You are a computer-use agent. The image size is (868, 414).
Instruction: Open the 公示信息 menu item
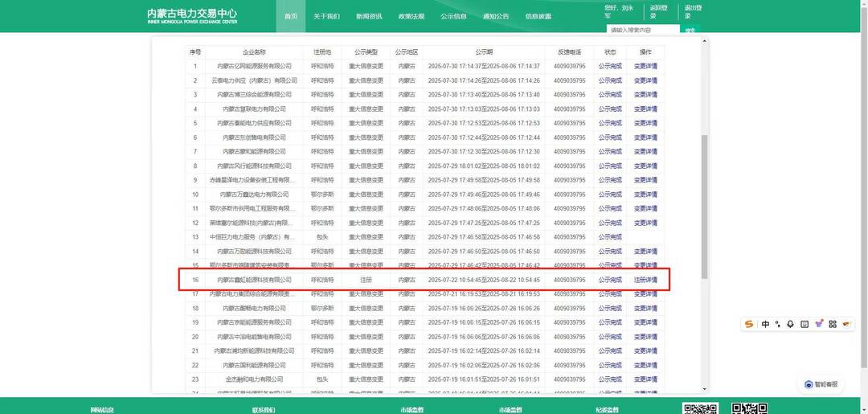453,16
